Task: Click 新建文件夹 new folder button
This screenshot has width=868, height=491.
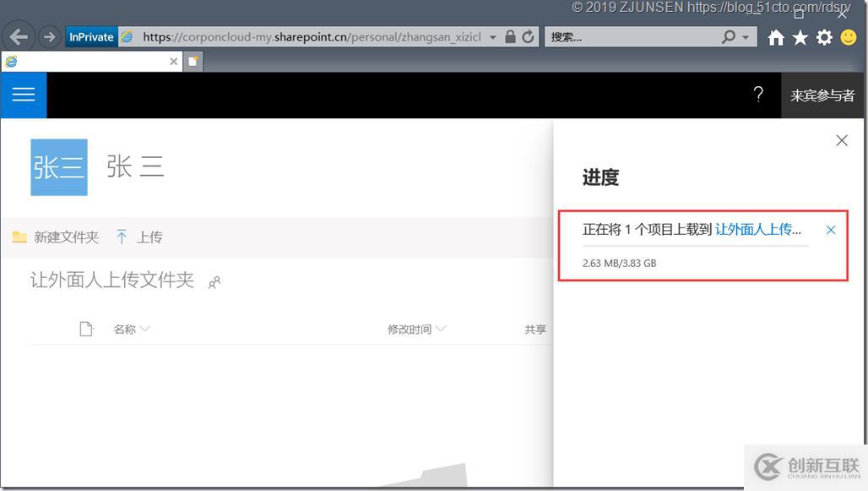Action: [x=56, y=237]
